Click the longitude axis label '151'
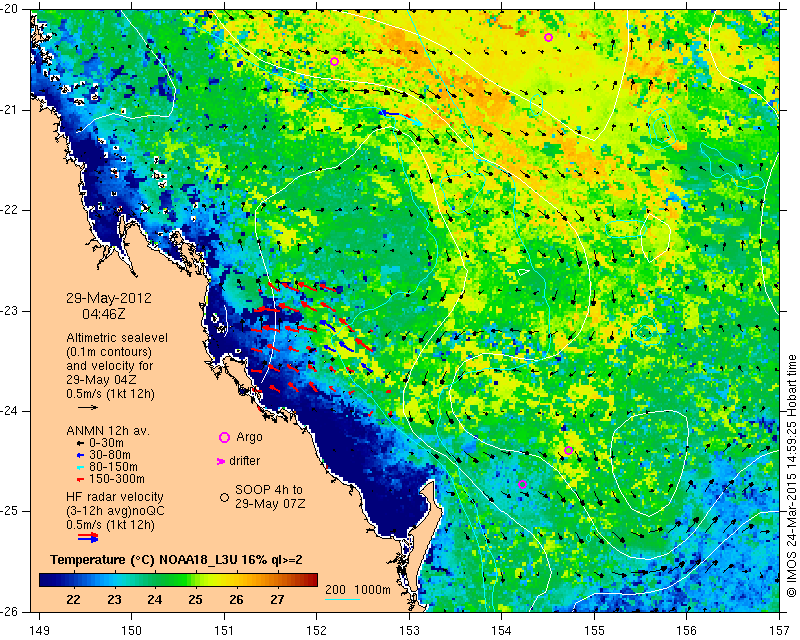Screen dimensions: 800x640 coord(224,631)
